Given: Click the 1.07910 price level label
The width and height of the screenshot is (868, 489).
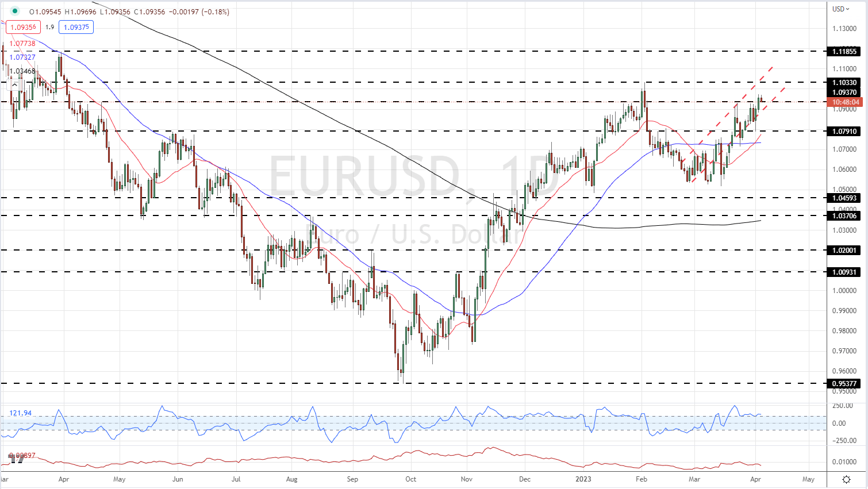Looking at the screenshot, I should pos(844,132).
